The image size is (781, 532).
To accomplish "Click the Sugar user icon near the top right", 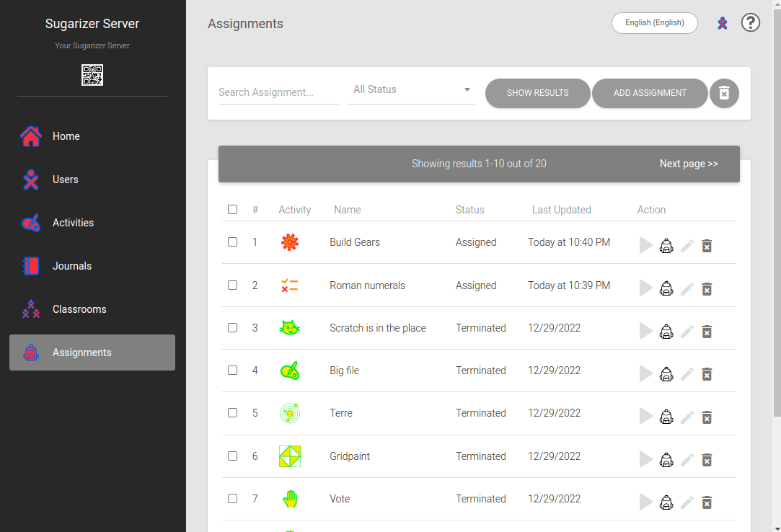I will coord(723,22).
